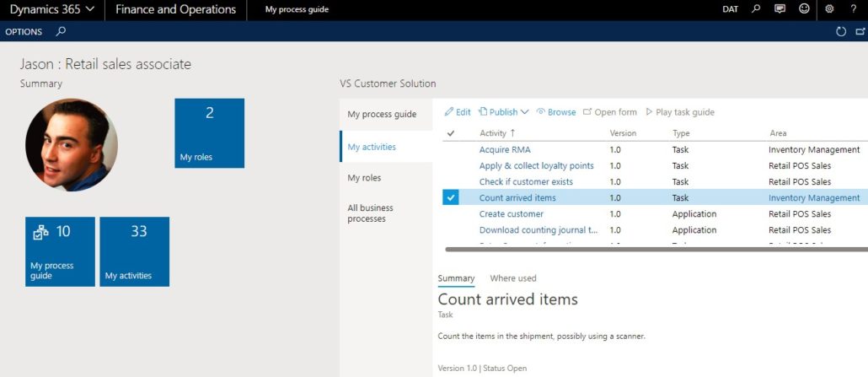
Task: Click the search icon beside OPTIONS
Action: tap(61, 31)
